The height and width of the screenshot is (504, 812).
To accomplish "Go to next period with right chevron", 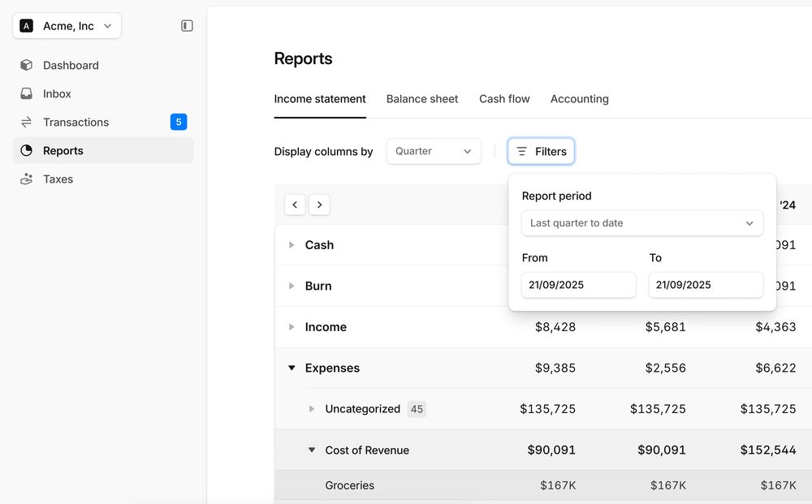I will click(319, 205).
